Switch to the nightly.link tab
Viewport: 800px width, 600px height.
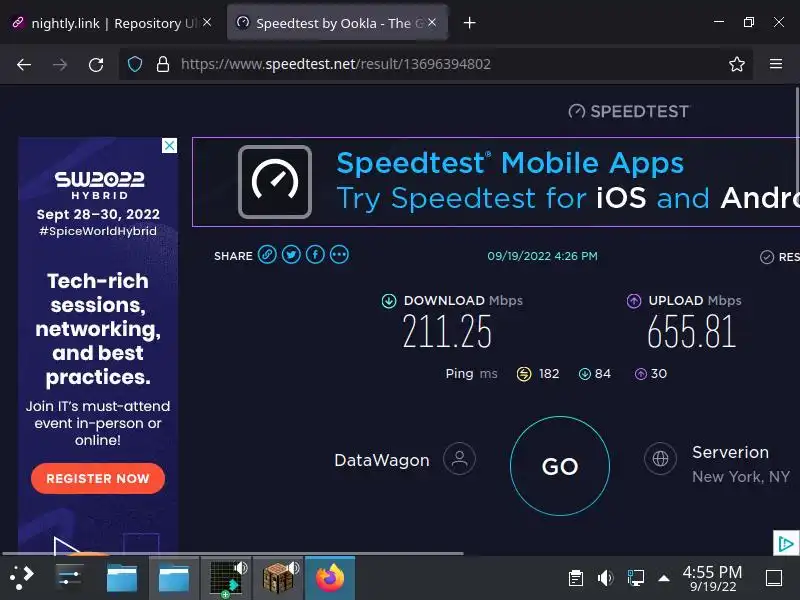click(111, 23)
